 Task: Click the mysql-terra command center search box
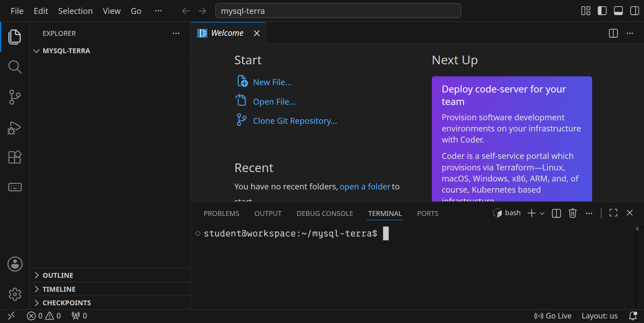coord(338,11)
